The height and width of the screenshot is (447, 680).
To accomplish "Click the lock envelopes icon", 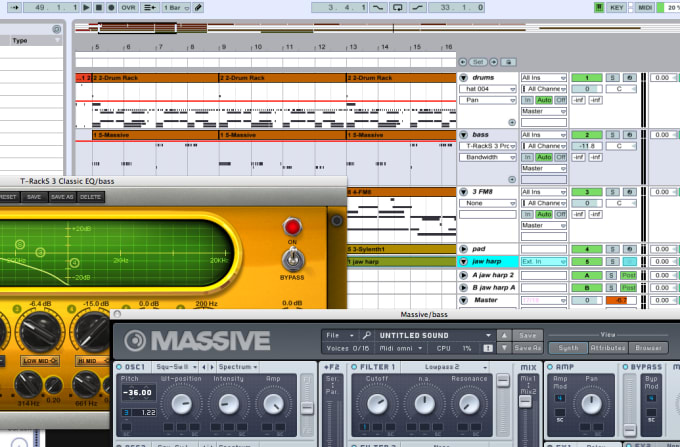I will pos(509,62).
